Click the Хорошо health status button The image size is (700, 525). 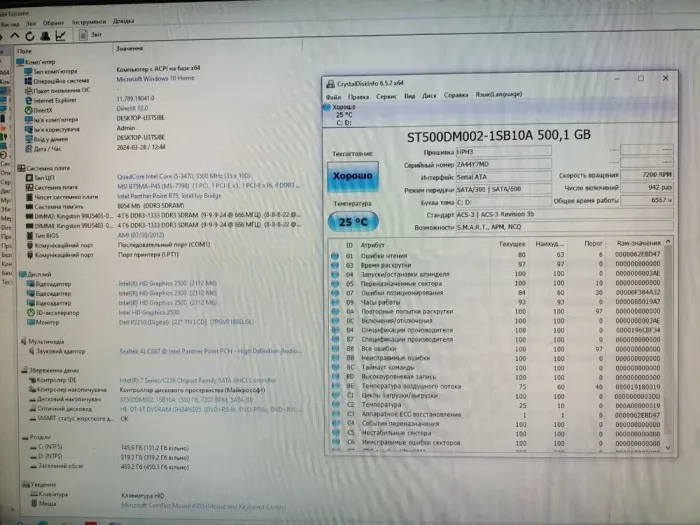tap(350, 176)
